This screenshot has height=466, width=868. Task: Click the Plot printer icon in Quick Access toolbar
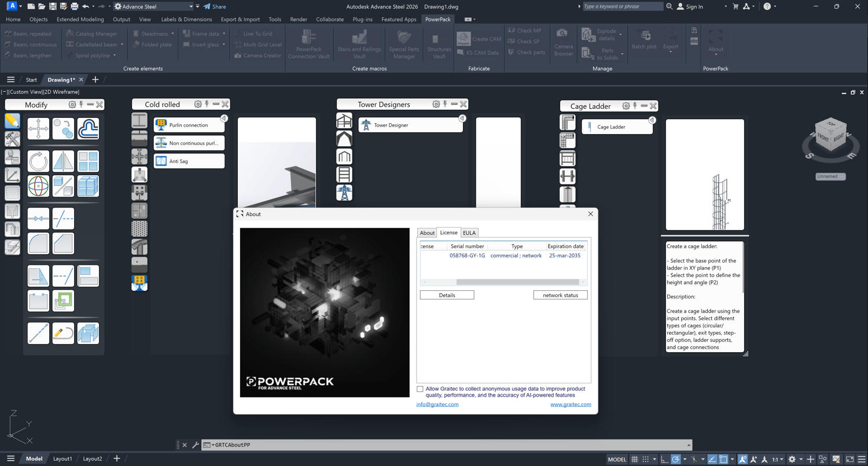(x=74, y=6)
